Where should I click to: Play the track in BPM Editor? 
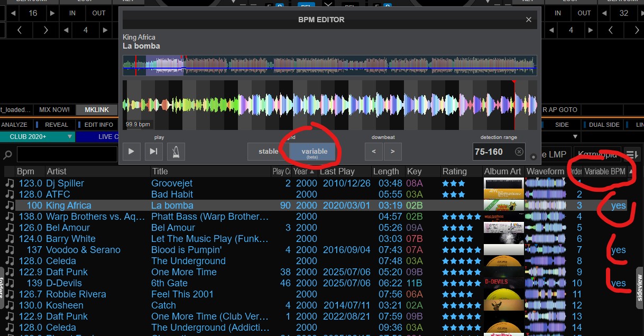pos(131,152)
